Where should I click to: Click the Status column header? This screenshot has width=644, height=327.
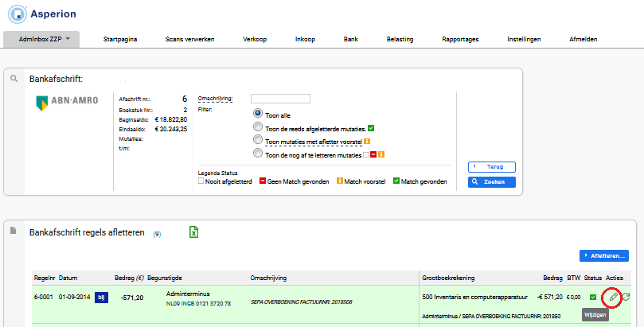(x=593, y=278)
